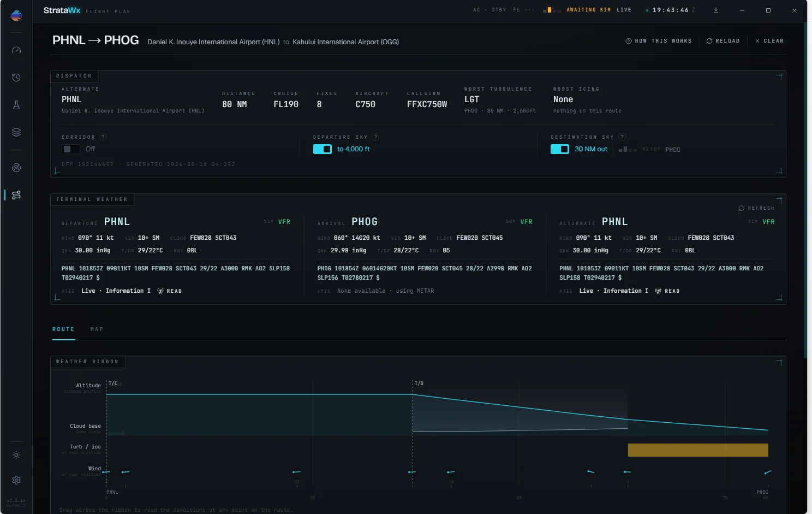The height and width of the screenshot is (514, 812).
Task: Open the flask lab sidebar icon
Action: click(16, 105)
